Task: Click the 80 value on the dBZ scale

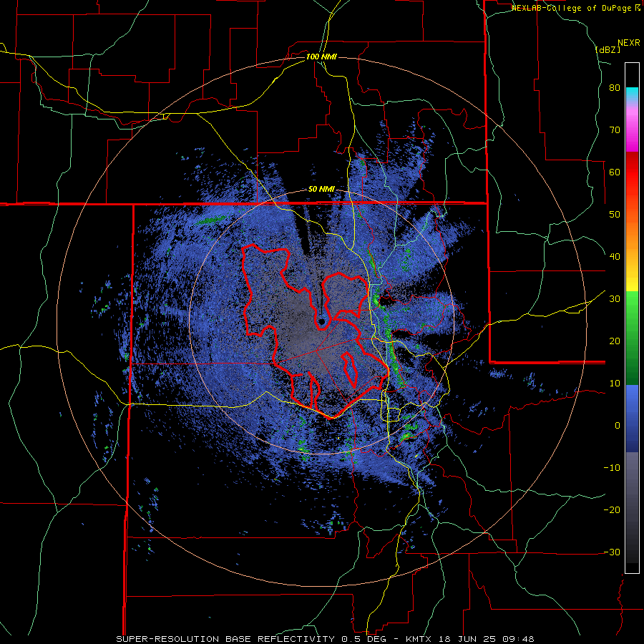Action: [615, 88]
